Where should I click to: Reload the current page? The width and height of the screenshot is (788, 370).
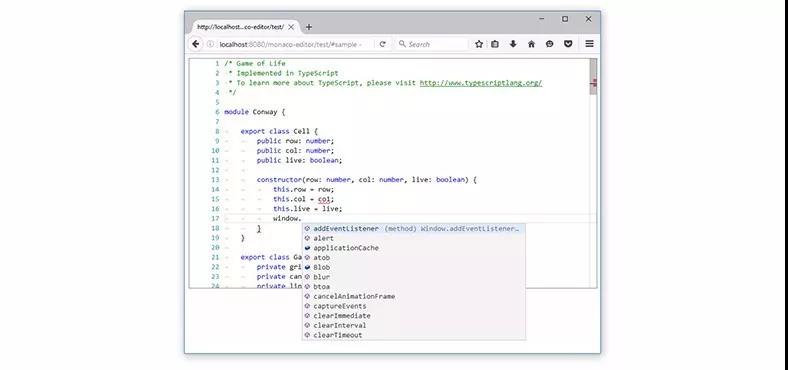382,44
